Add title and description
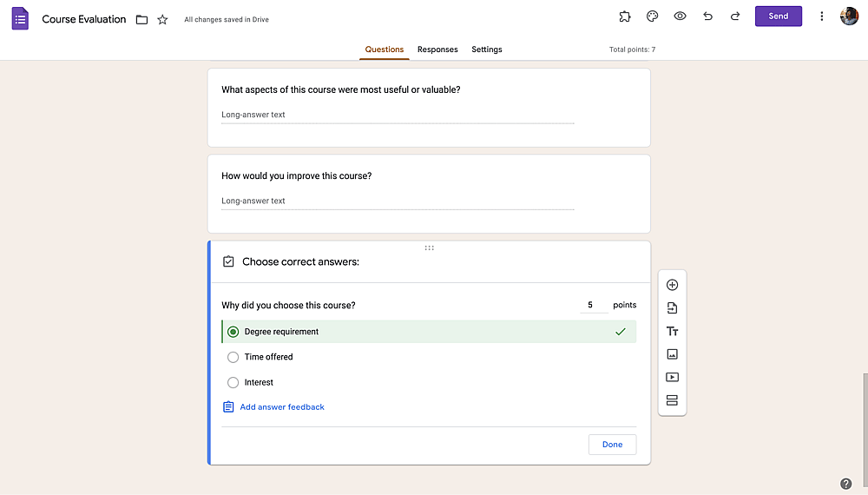Image resolution: width=868 pixels, height=495 pixels. pos(672,331)
